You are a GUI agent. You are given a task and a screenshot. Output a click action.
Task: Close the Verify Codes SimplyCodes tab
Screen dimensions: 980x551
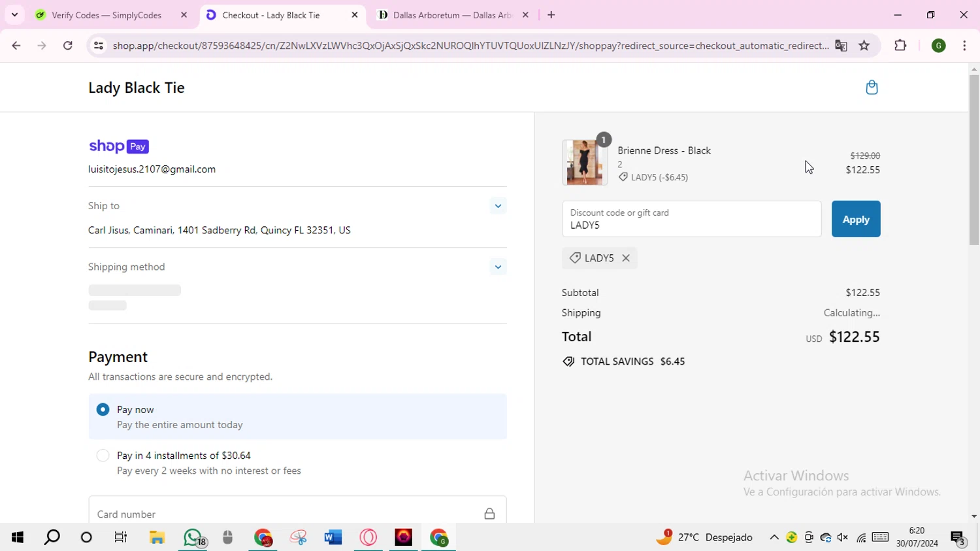point(184,15)
